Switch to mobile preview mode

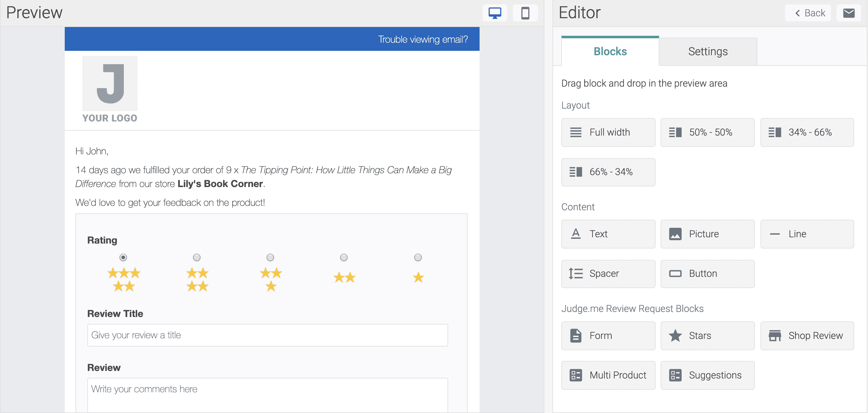525,13
